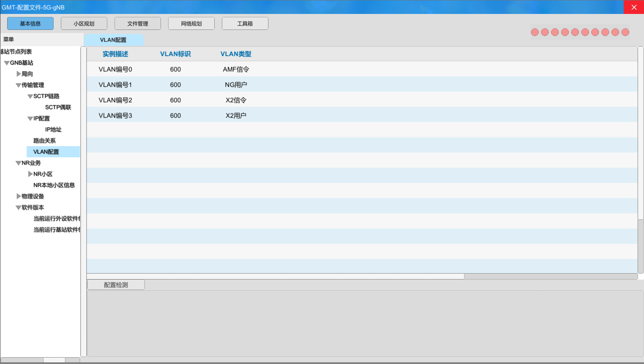Click the 配置检测 button
This screenshot has height=364, width=644.
(x=116, y=285)
